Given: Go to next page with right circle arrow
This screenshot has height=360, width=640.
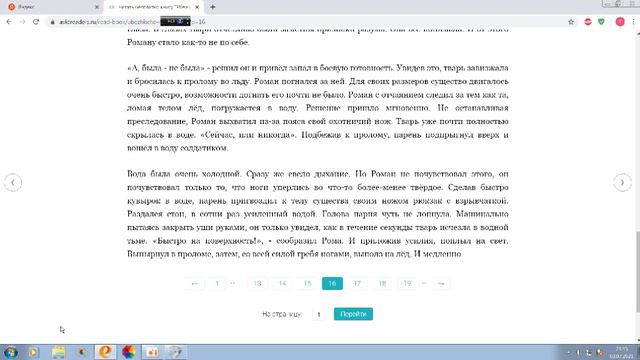Looking at the screenshot, I should [622, 182].
